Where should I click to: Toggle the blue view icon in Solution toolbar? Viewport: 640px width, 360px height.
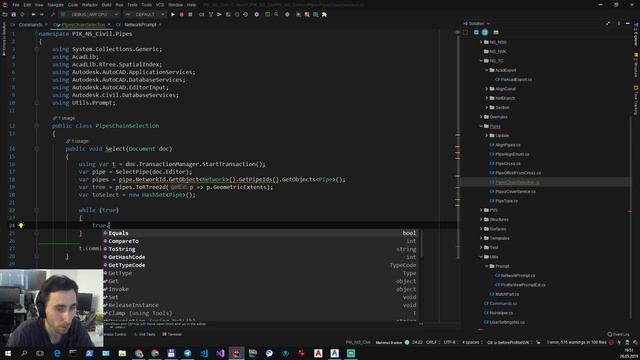[476, 32]
